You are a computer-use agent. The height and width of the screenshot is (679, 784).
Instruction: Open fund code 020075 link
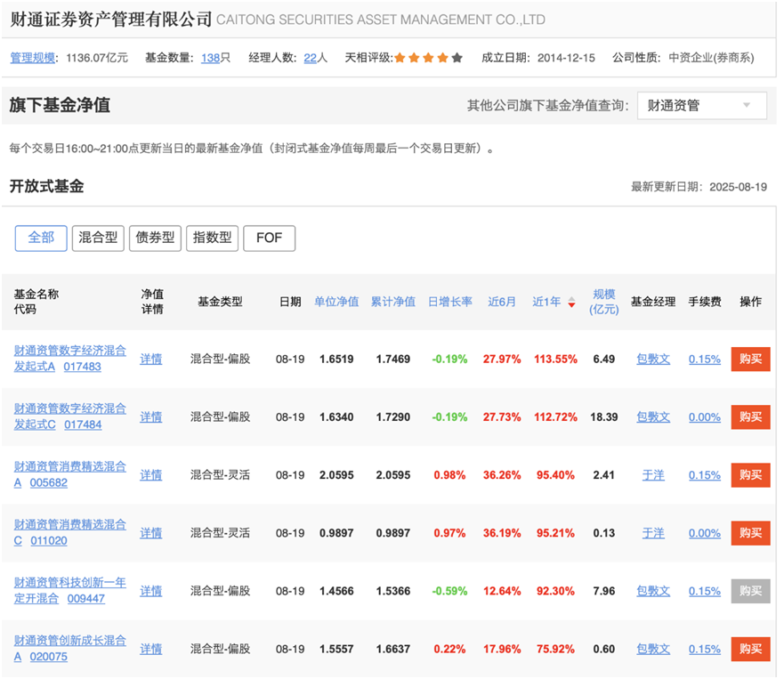(49, 657)
